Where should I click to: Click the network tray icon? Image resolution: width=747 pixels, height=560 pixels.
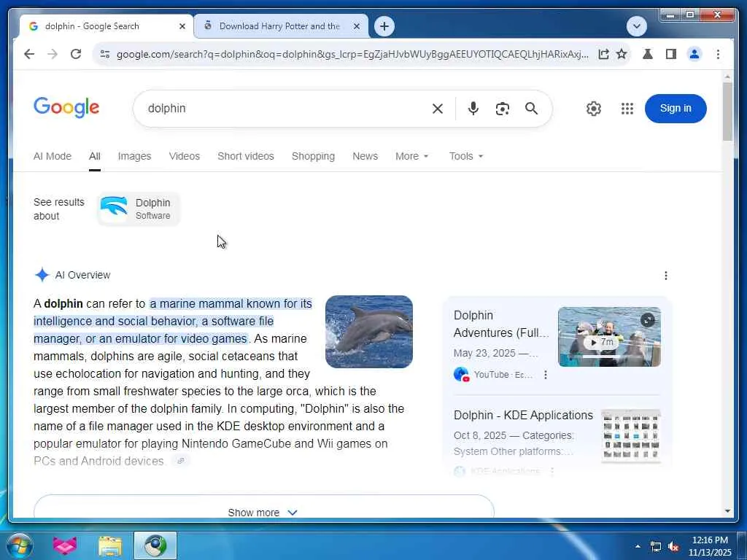(656, 547)
